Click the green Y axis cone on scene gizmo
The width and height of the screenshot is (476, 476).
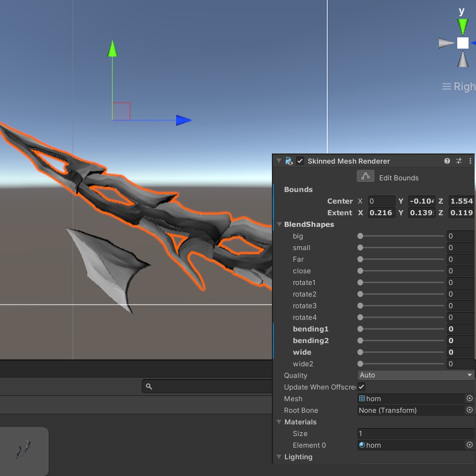463,26
